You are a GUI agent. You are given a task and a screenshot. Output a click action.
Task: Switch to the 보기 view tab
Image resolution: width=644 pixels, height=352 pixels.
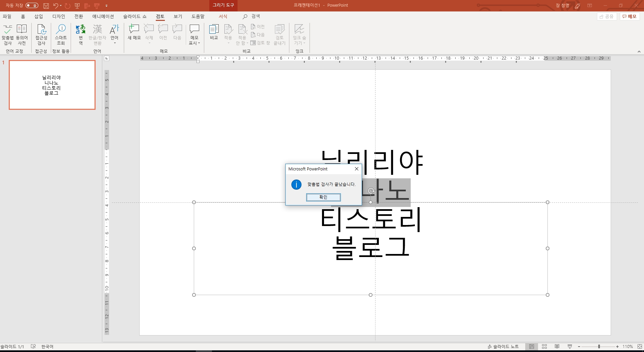tap(178, 16)
